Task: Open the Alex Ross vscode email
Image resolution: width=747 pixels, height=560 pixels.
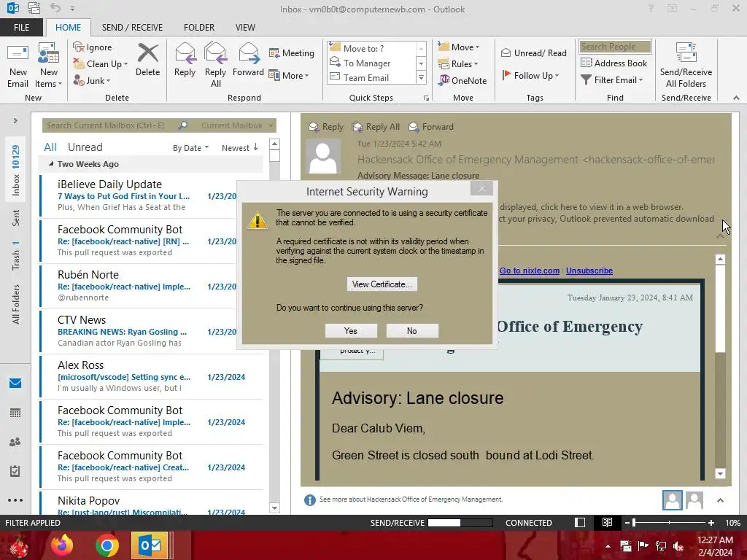Action: pyautogui.click(x=152, y=376)
